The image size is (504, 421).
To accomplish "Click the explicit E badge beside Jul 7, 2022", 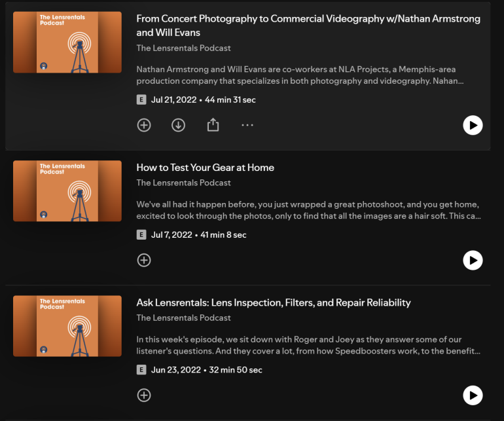I will (x=141, y=235).
